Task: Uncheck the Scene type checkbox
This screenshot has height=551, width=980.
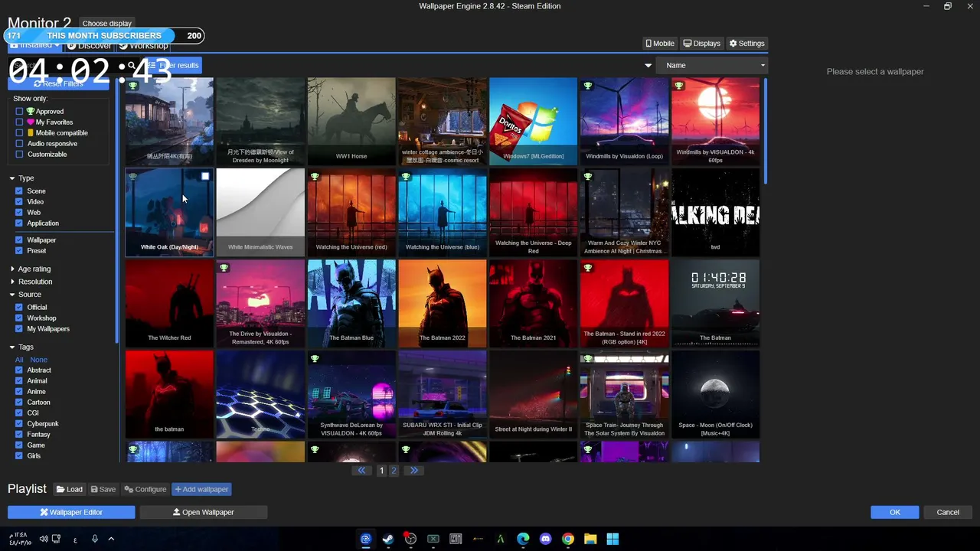Action: click(19, 191)
